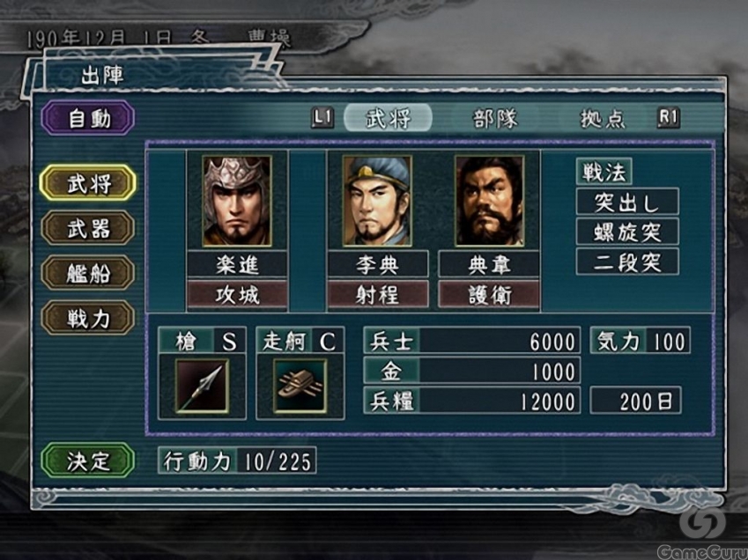Viewport: 748px width, 560px height.
Task: Select the 楽進 officer portrait
Action: point(237,201)
